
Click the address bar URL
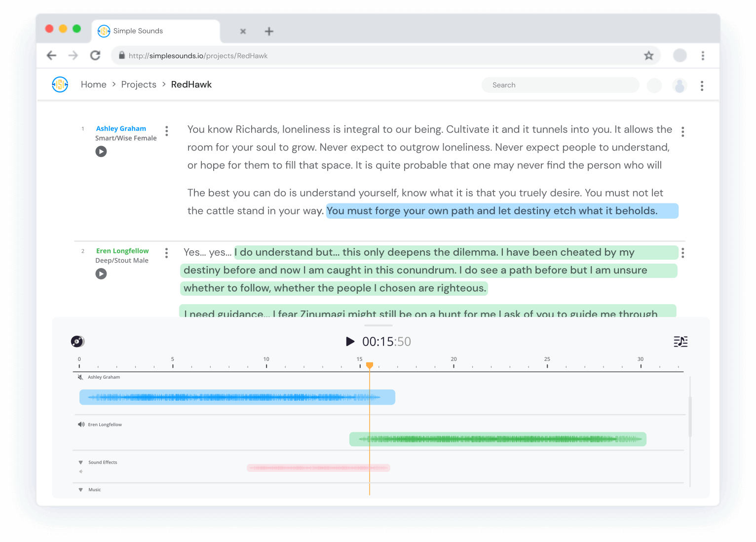coord(198,56)
